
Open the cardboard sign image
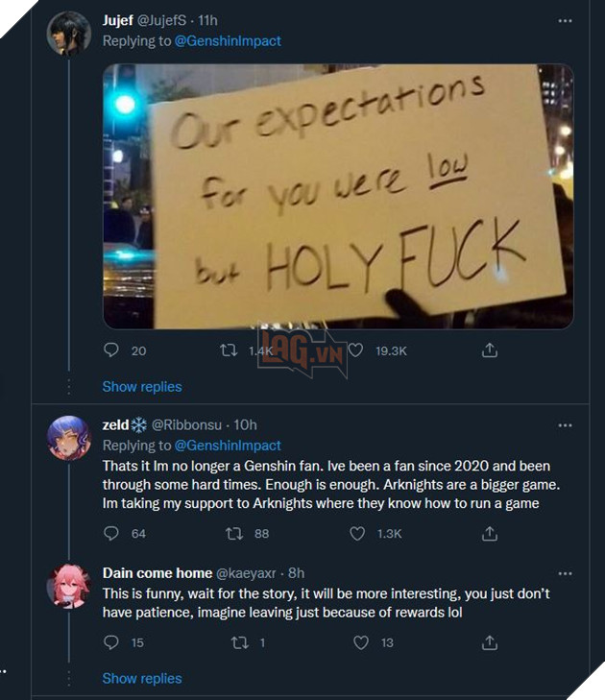pyautogui.click(x=338, y=196)
